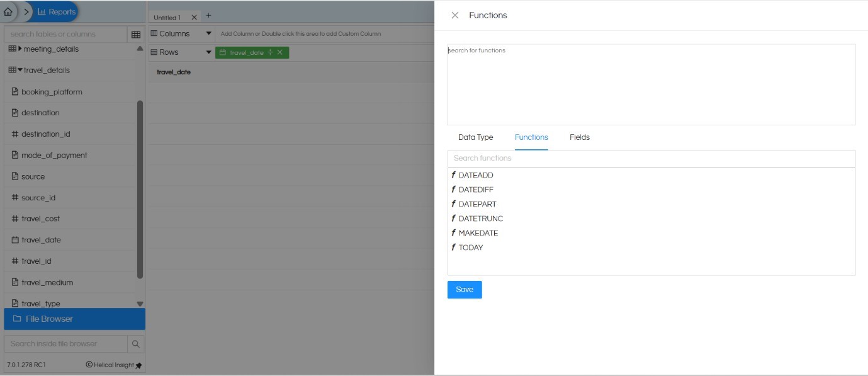Click the Save button
The image size is (868, 376).
(x=465, y=290)
